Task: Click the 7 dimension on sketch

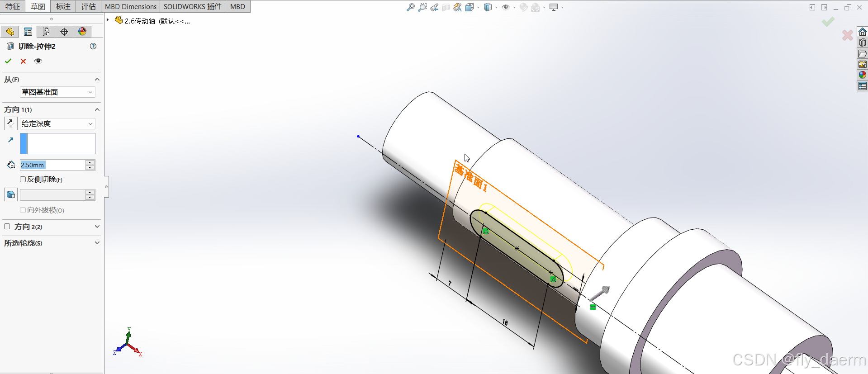Action: coord(450,284)
